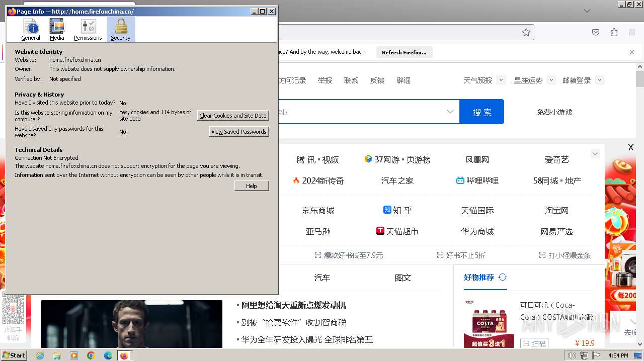Select the 图文 news tab
644x362 pixels.
[x=403, y=278]
